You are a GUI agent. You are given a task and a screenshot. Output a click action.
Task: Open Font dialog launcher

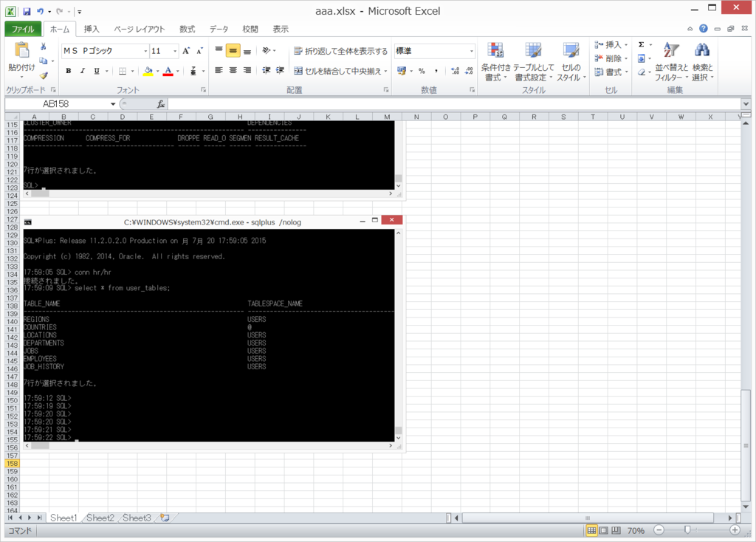click(x=204, y=89)
